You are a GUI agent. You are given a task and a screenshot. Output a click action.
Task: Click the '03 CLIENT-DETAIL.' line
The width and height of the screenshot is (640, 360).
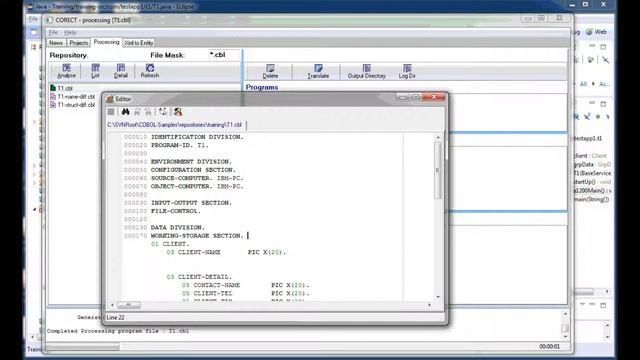[x=199, y=277]
